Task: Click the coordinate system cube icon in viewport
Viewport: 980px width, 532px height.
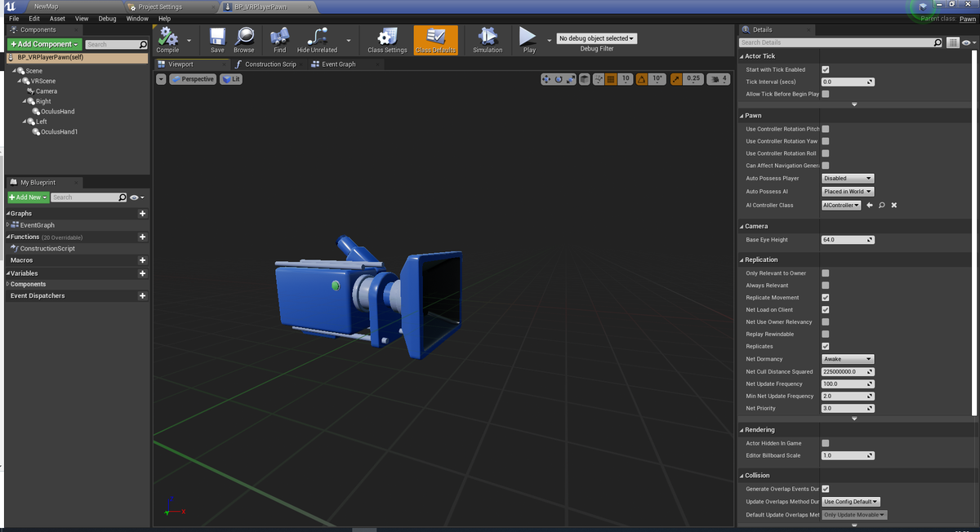Action: (584, 79)
